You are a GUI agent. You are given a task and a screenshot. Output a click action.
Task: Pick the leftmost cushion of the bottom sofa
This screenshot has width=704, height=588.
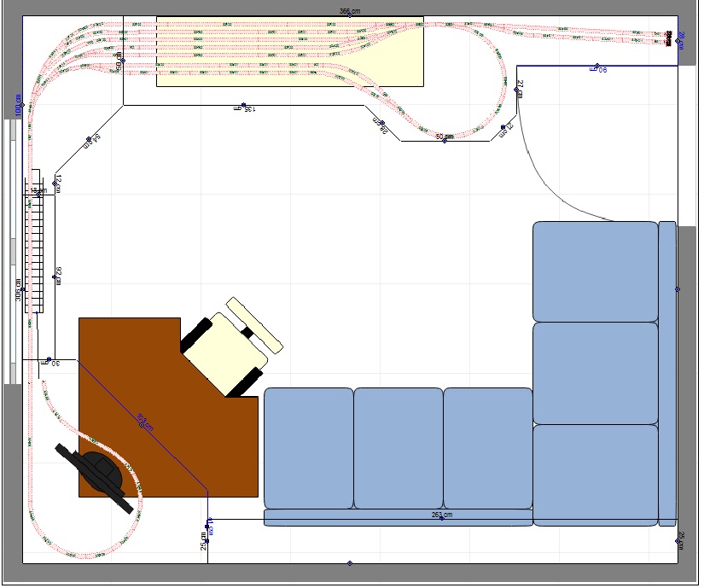coord(308,448)
